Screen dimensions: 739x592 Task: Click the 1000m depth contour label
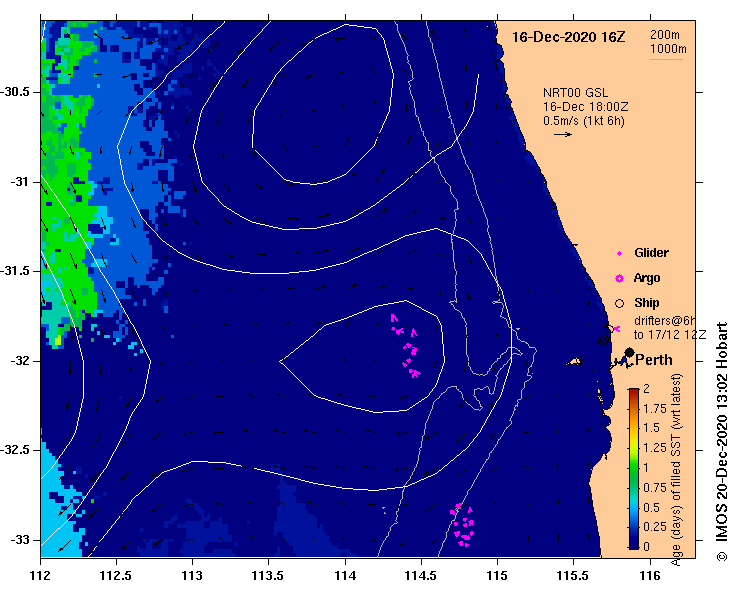(x=668, y=49)
